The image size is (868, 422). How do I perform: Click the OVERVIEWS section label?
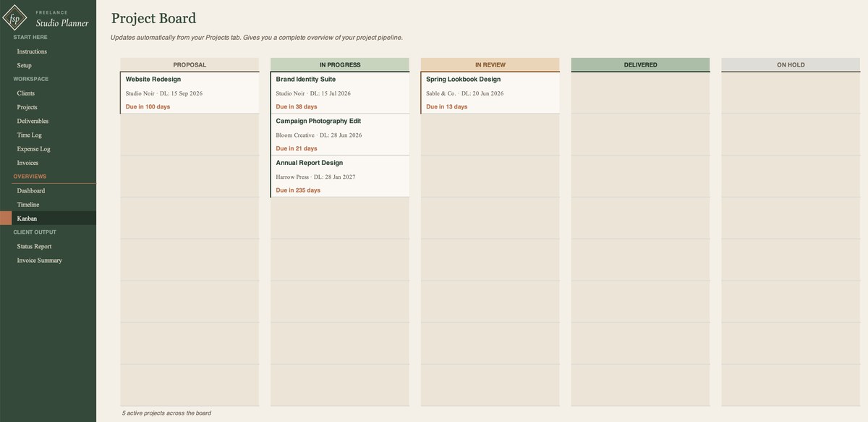point(30,177)
